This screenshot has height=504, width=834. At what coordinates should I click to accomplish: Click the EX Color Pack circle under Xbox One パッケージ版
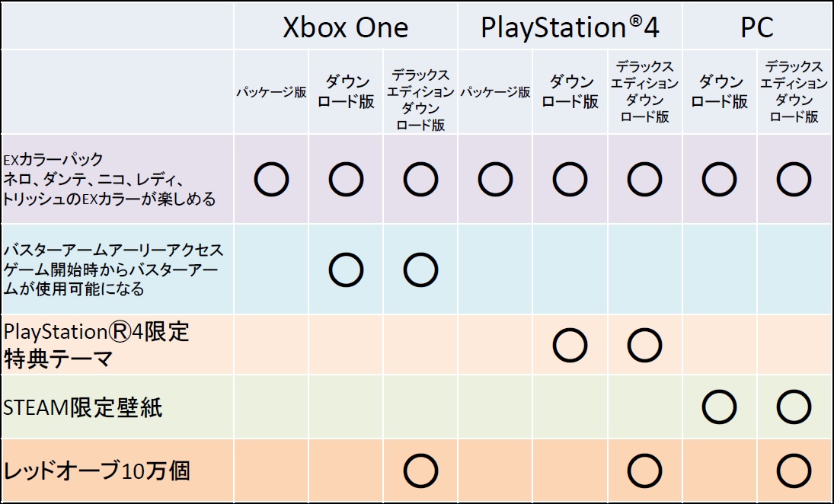(x=270, y=180)
